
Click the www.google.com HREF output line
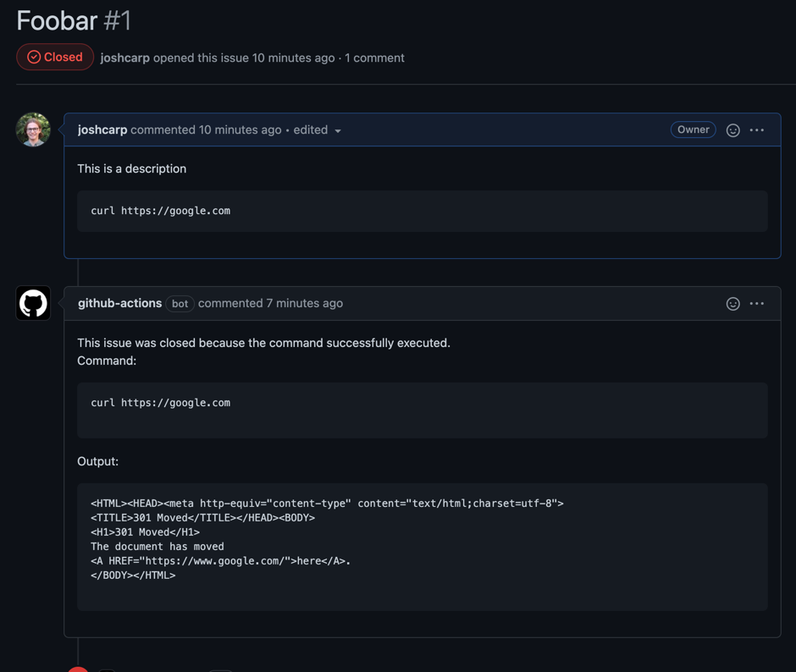pyautogui.click(x=220, y=561)
